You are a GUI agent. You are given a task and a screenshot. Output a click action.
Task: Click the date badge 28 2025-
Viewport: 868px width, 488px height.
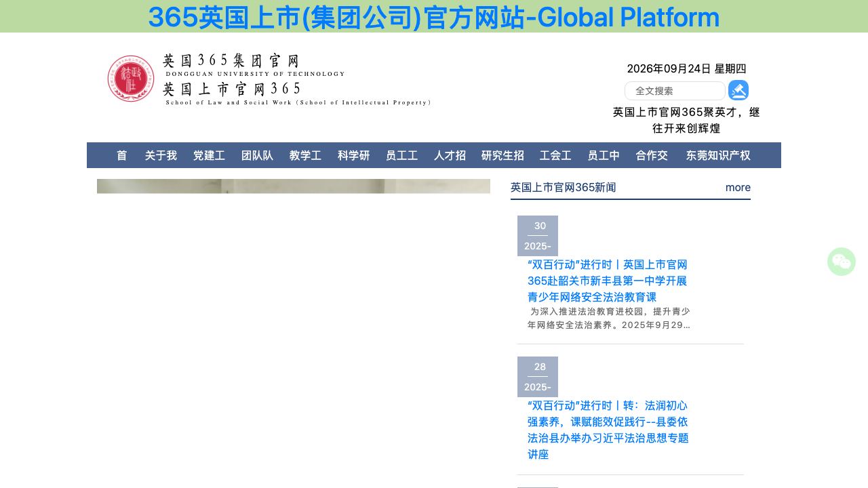coord(538,377)
